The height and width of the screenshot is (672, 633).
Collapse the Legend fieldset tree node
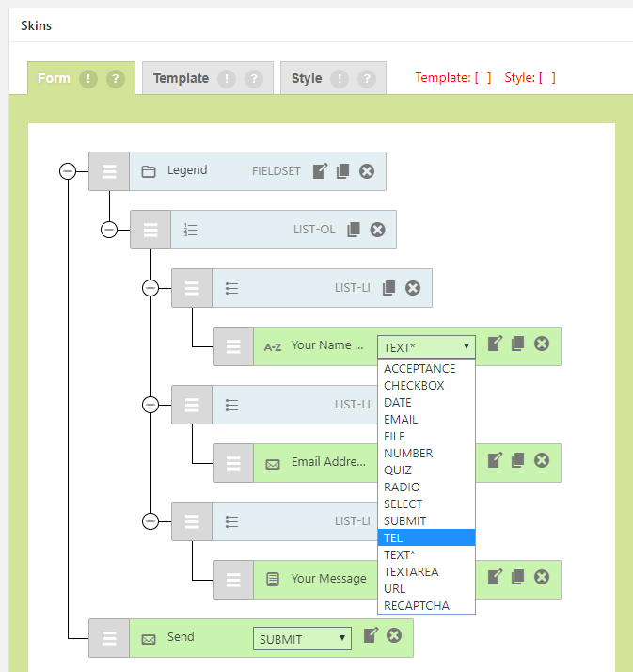pos(68,171)
